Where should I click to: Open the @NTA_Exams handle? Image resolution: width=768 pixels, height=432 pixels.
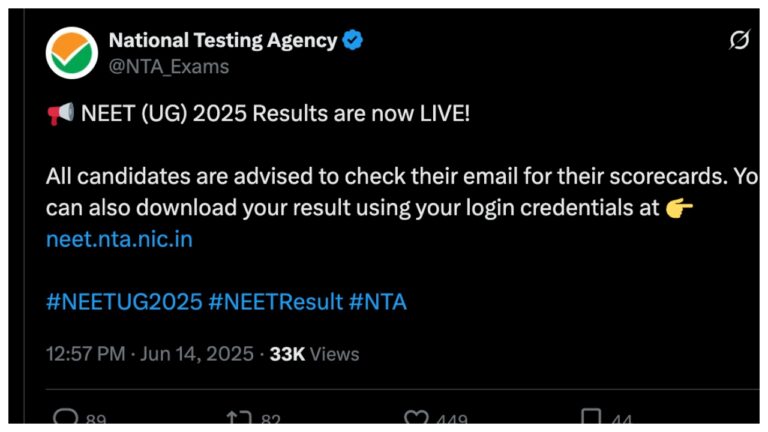[168, 67]
